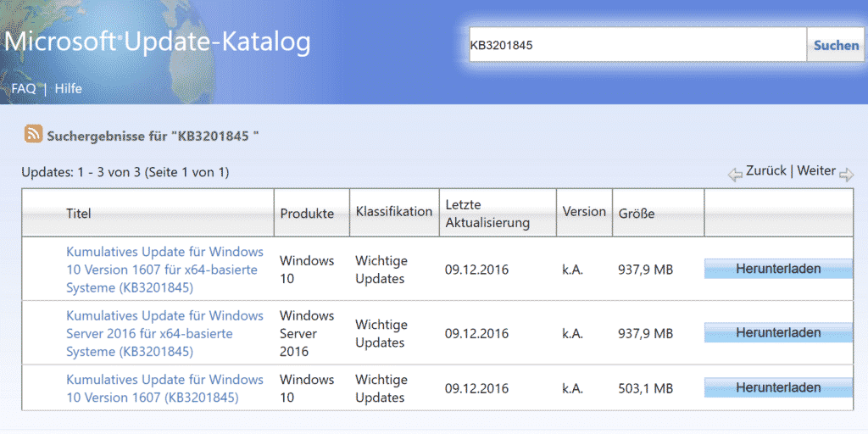Open the 503,1 MB Windows 10 Version 1607 update link
The image size is (868, 434).
[x=165, y=388]
